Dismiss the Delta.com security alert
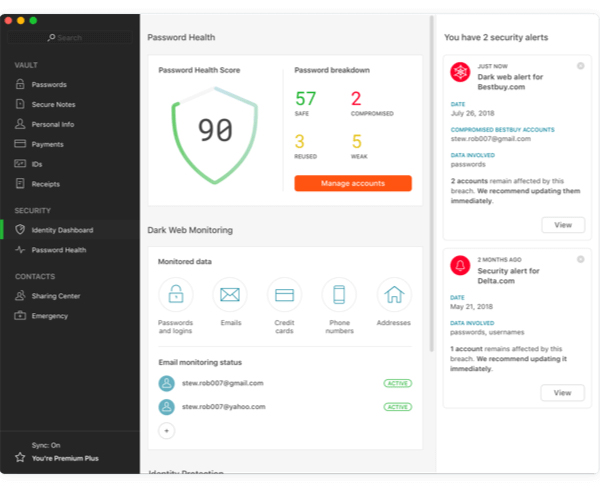The height and width of the screenshot is (498, 600). coord(581,260)
